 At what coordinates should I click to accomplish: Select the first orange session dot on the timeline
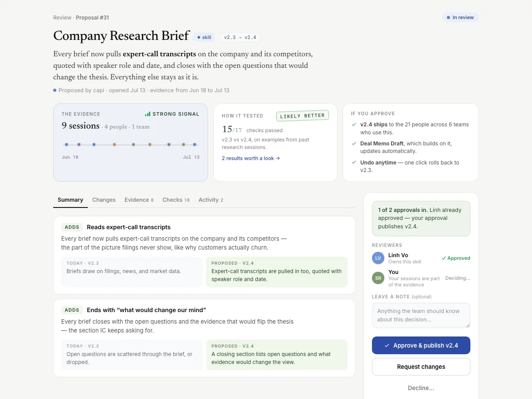(114, 145)
